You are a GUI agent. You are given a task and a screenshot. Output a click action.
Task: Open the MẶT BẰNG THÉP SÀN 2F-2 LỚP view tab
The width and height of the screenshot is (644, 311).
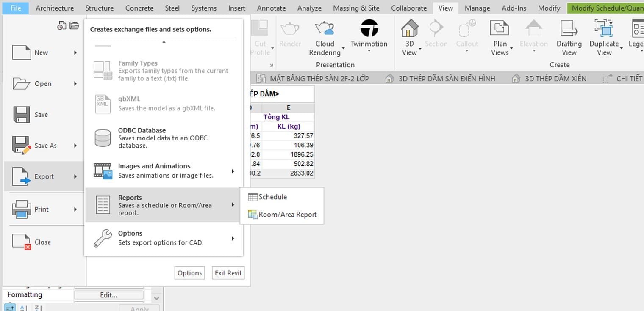coord(314,78)
